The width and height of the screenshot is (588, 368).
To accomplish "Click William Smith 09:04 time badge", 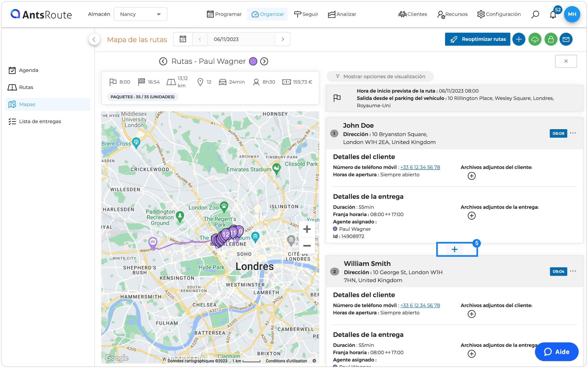I will [558, 271].
